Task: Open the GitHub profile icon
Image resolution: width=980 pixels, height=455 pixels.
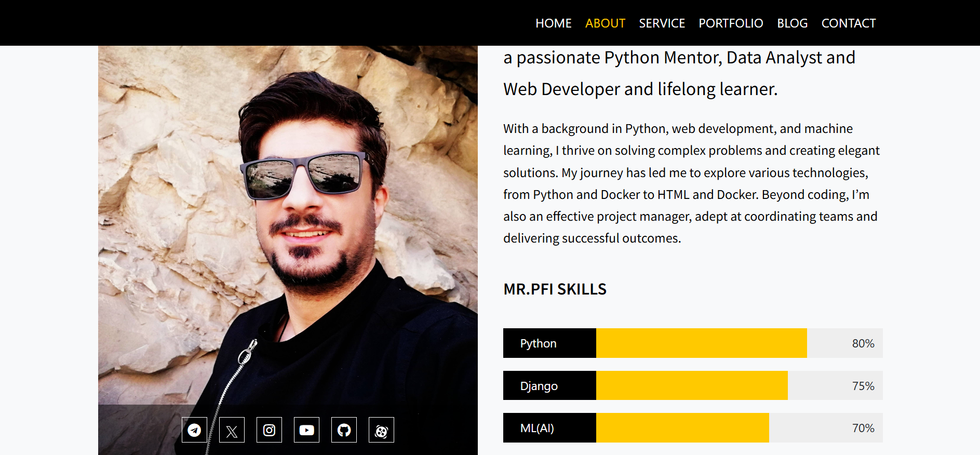Action: tap(344, 430)
